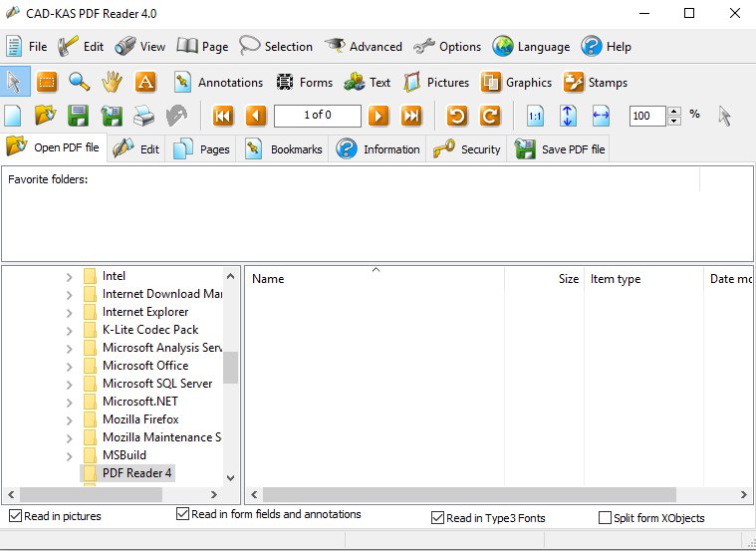Open Text toolbar group
Image resolution: width=756 pixels, height=551 pixels.
pos(367,83)
